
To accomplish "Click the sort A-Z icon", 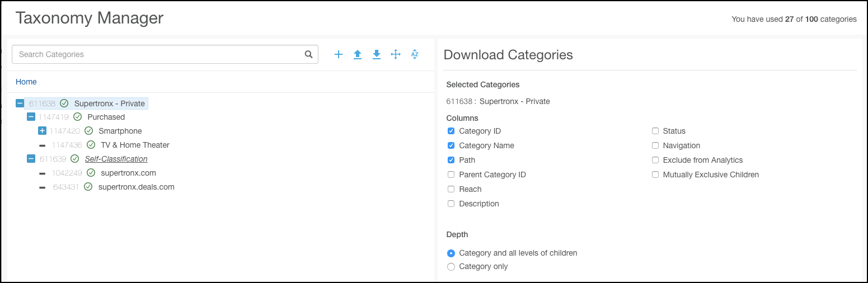I will tap(415, 54).
